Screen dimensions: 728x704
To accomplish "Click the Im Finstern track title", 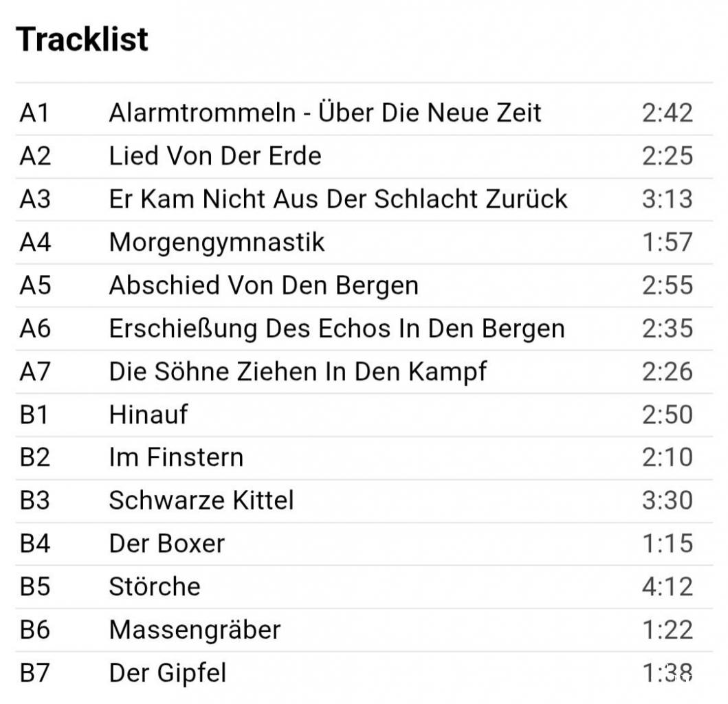I will tap(176, 458).
